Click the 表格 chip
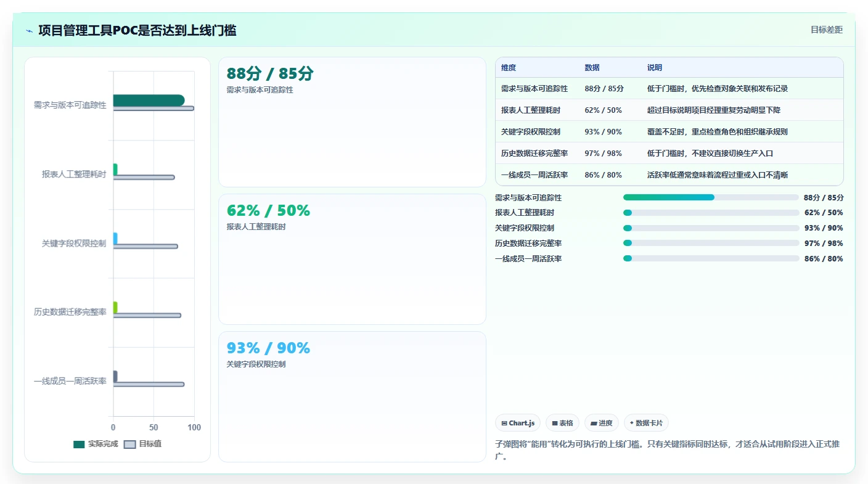This screenshot has width=868, height=484. [x=562, y=423]
